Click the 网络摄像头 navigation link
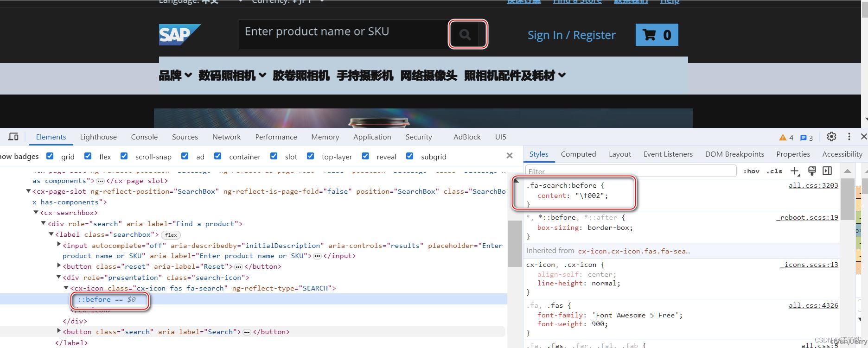Viewport: 868px width, 348px height. [428, 75]
